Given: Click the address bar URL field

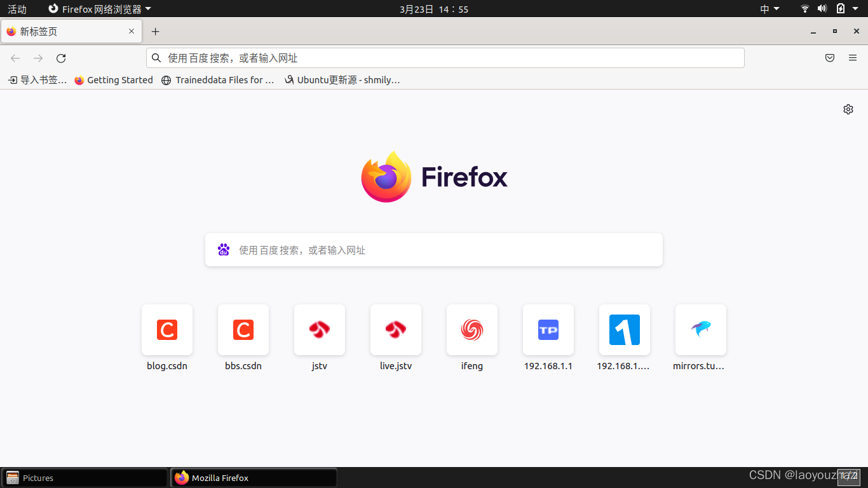Looking at the screenshot, I should pos(445,58).
